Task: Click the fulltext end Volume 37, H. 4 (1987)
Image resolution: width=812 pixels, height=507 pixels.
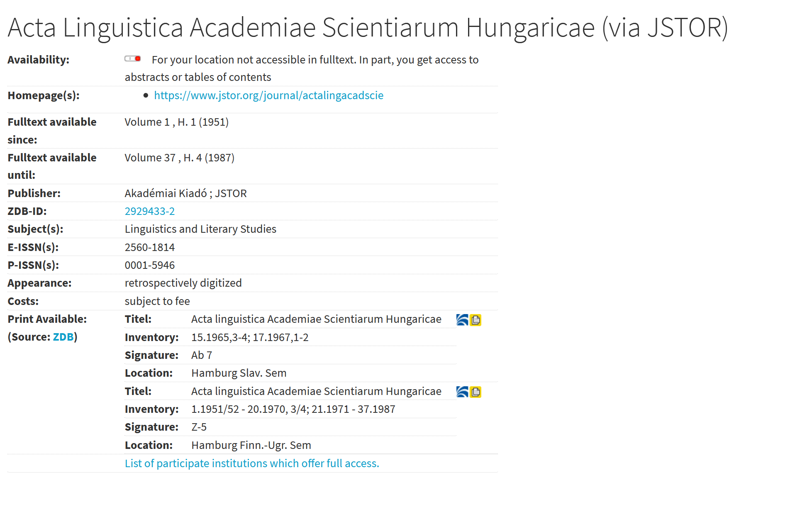Action: tap(179, 158)
